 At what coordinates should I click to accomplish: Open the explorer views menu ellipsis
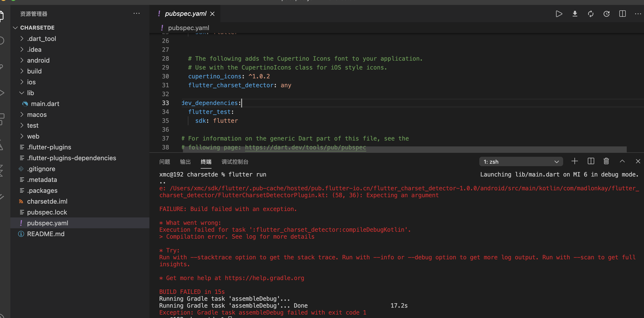click(x=137, y=14)
